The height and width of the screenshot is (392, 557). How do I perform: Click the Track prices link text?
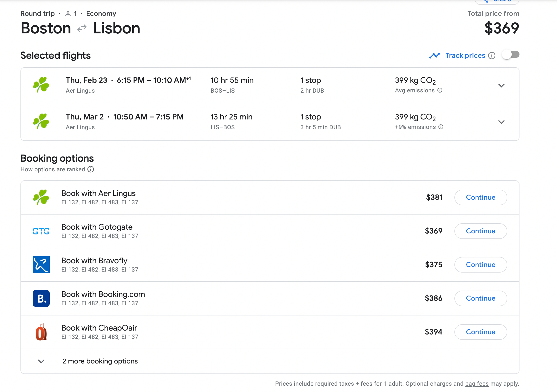coord(465,56)
